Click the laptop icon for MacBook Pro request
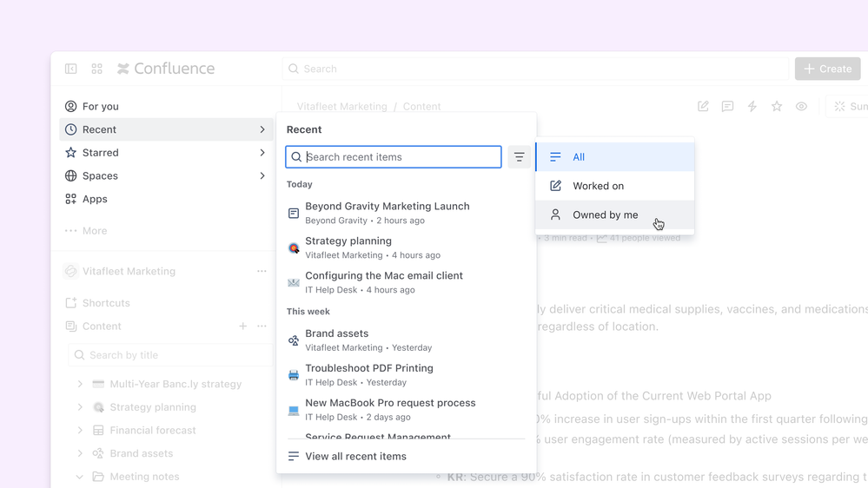Viewport: 868px width, 488px height. (x=294, y=410)
